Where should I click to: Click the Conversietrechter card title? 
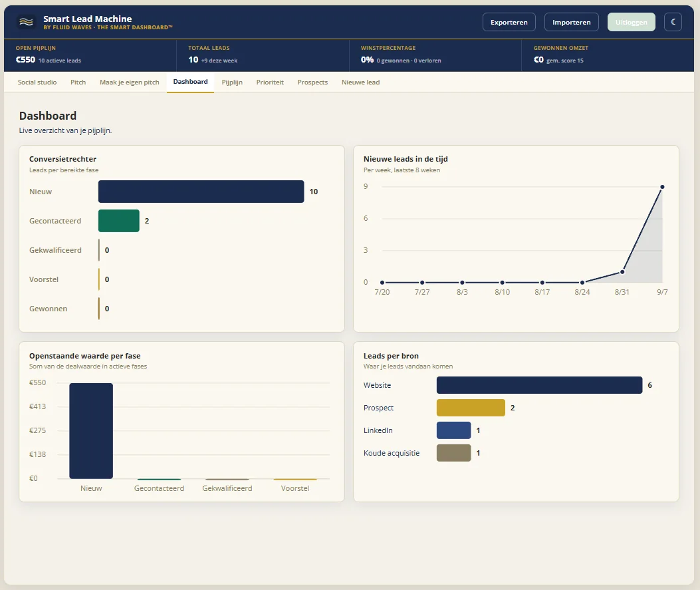tap(62, 159)
